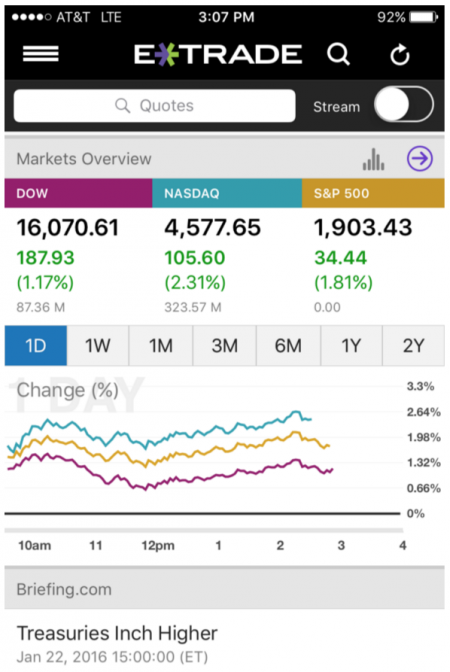Tap the NASDAQ volume 323.57 M

193,307
